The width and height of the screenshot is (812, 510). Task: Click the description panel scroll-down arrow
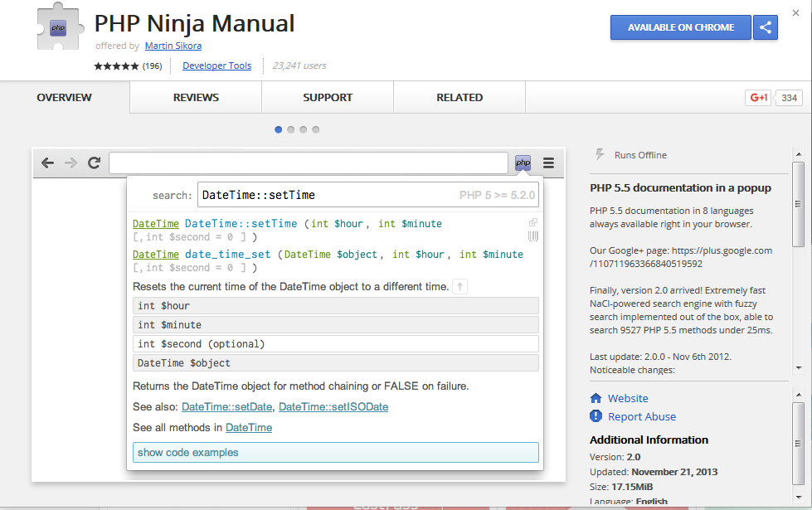point(799,368)
